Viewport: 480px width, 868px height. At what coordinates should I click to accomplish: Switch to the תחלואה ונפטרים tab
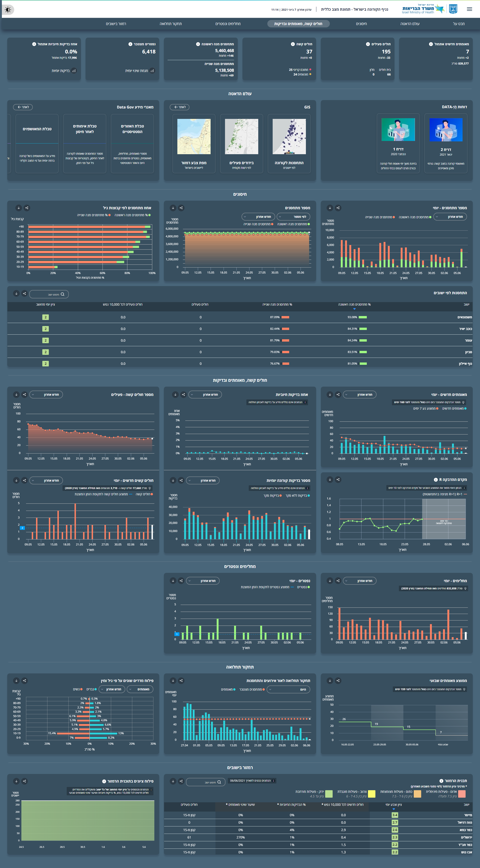coord(228,24)
